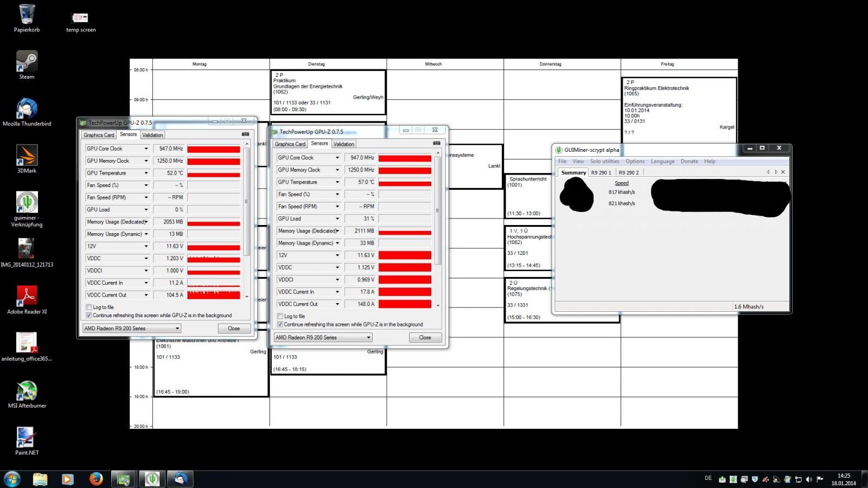The width and height of the screenshot is (868, 488).
Task: Launch Adobe Reader XI from the desktop
Action: (x=27, y=300)
